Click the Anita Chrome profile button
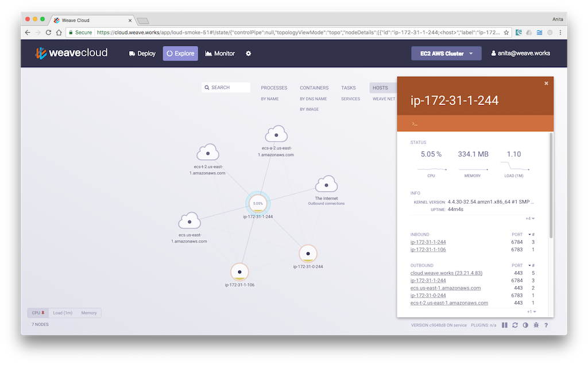Viewport: 588px width, 365px height. click(x=557, y=20)
